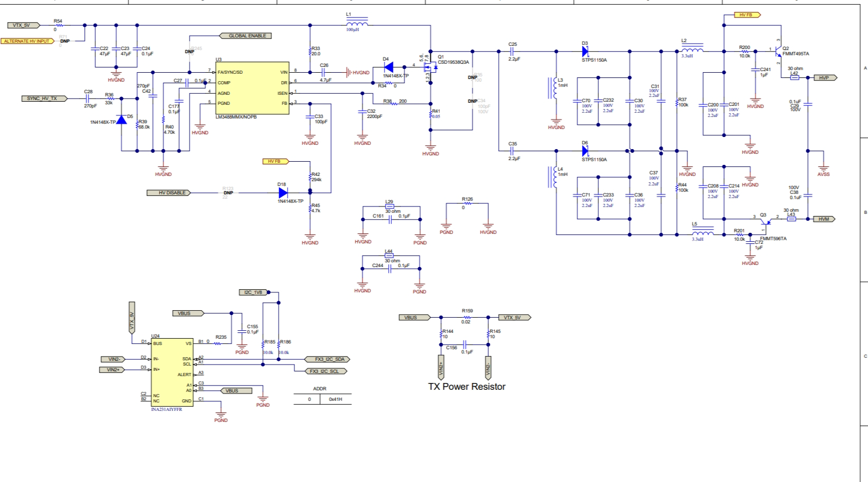The width and height of the screenshot is (868, 482).
Task: Select the HV DISABLE net port
Action: click(x=169, y=193)
